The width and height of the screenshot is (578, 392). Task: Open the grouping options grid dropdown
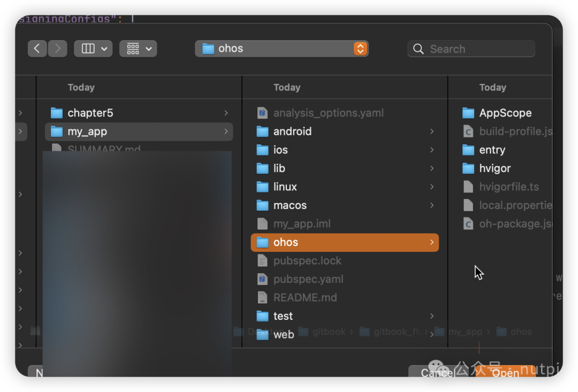tap(138, 49)
